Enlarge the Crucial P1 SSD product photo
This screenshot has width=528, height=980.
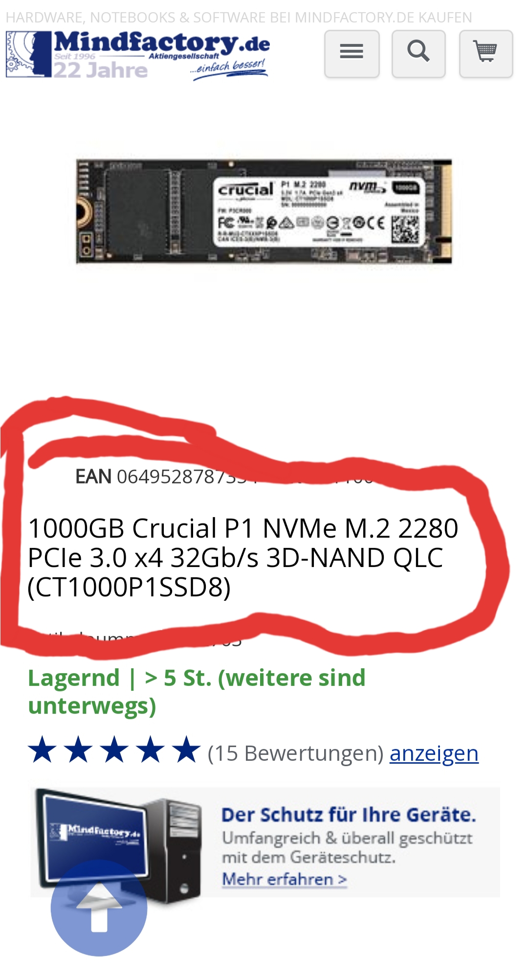[264, 211]
